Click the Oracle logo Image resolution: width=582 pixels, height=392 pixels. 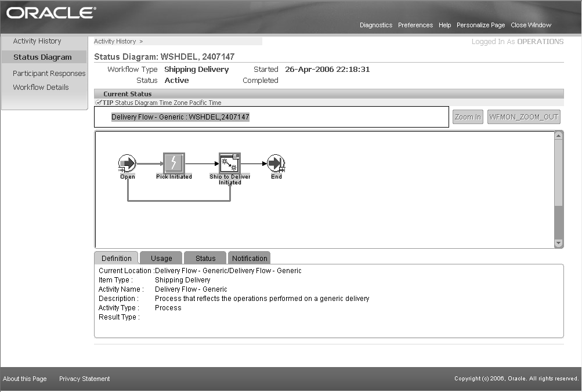point(51,13)
